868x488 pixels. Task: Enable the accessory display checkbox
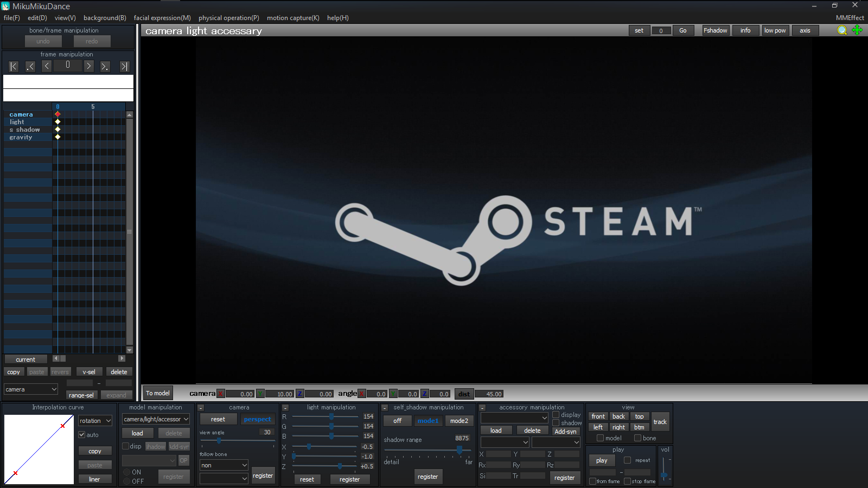(556, 415)
